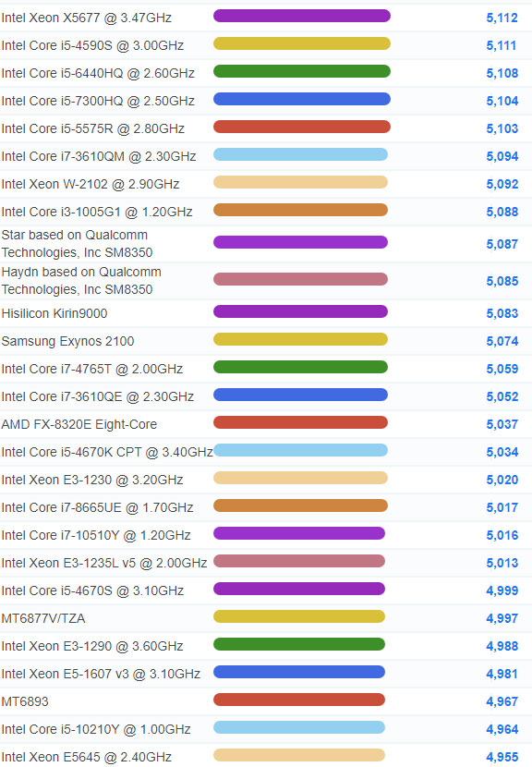Click the score value 5,037
Screen dimensions: 532x767
[502, 424]
